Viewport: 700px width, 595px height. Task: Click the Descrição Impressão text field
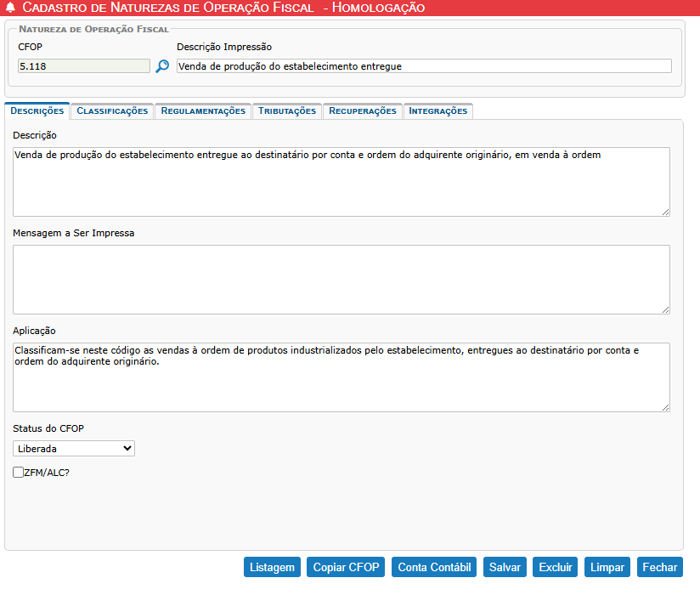pos(423,65)
